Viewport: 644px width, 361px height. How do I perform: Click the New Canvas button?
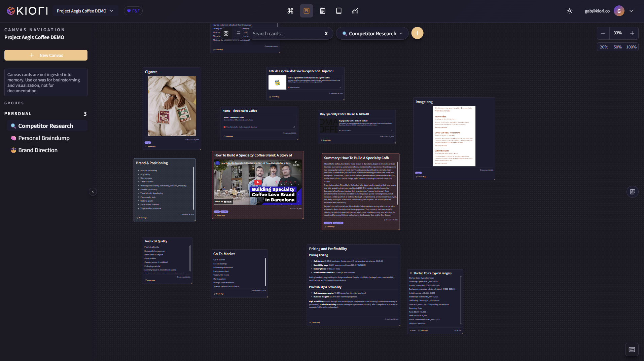(46, 55)
